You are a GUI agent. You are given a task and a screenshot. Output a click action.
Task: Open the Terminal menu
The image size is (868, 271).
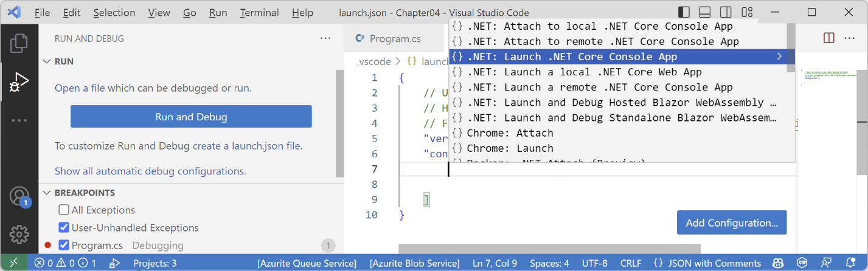260,12
